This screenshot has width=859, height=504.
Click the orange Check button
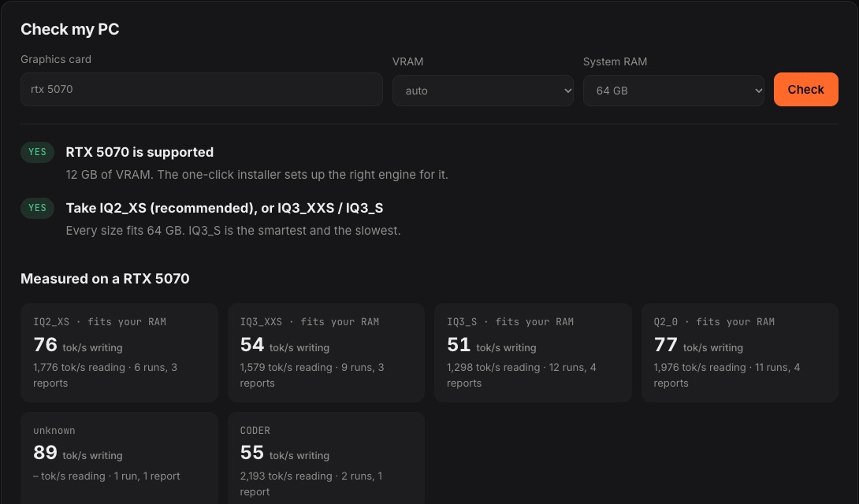point(806,89)
